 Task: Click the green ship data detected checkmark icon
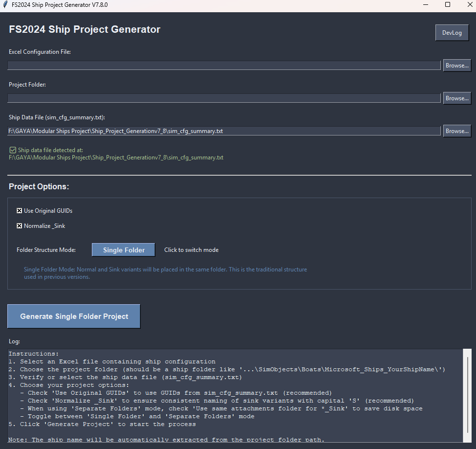coord(13,150)
